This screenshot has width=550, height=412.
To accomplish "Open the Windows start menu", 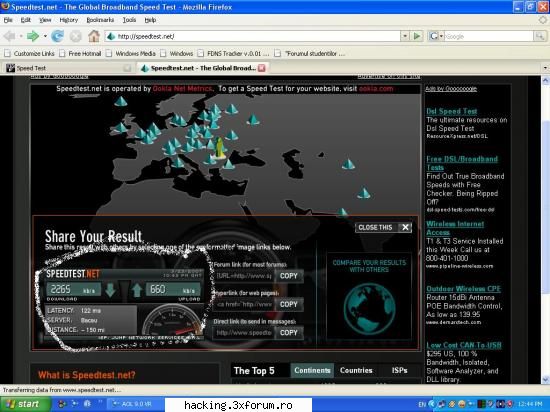I will tap(25, 404).
